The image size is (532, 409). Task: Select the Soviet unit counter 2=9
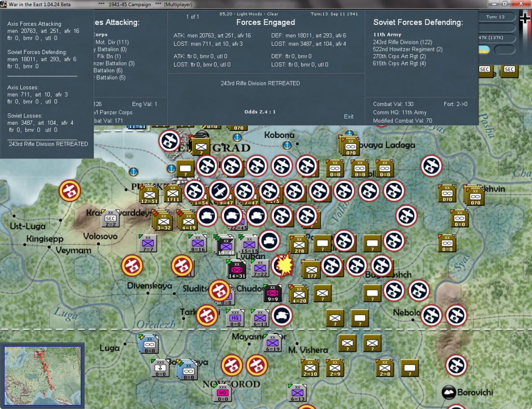tap(335, 368)
